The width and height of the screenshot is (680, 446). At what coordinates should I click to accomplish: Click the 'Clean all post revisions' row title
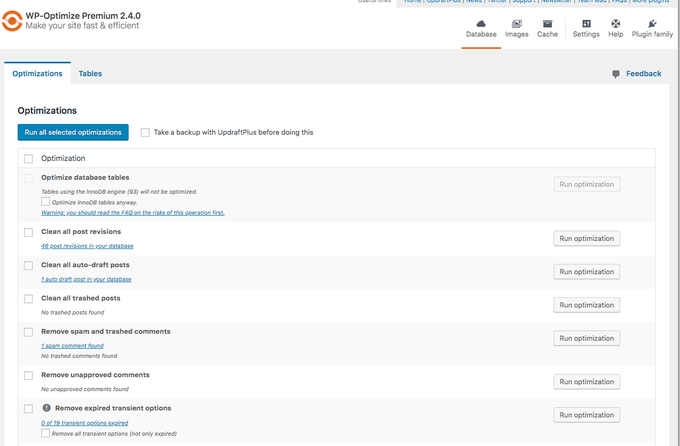(81, 232)
